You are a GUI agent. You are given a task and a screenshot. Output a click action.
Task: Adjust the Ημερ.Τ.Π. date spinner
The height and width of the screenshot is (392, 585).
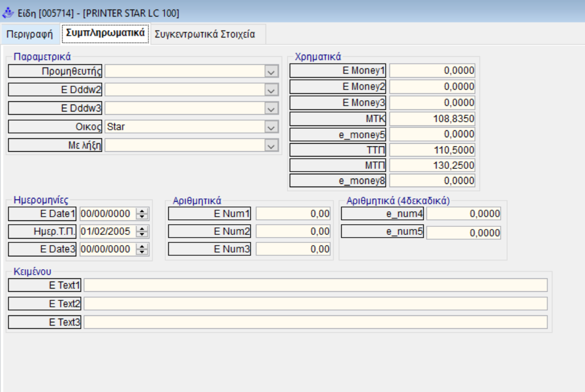coord(142,232)
